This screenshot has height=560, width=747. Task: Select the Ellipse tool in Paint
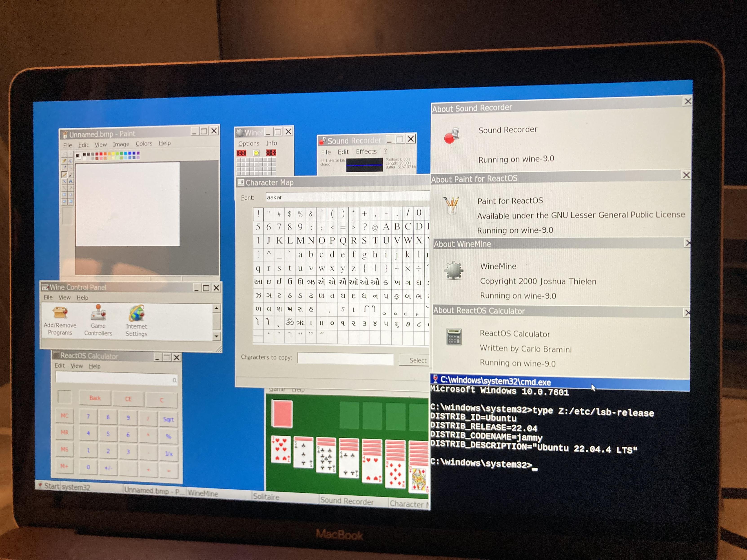[64, 201]
